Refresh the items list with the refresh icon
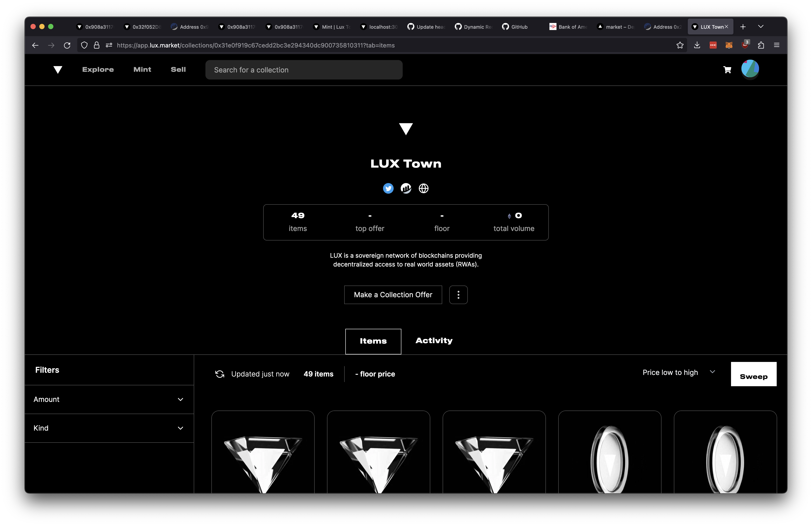The width and height of the screenshot is (812, 526). point(219,374)
